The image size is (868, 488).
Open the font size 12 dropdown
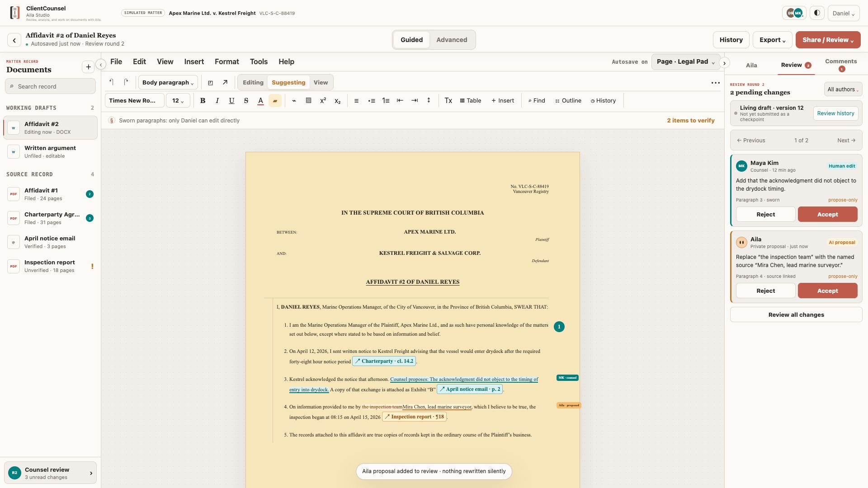tap(178, 101)
